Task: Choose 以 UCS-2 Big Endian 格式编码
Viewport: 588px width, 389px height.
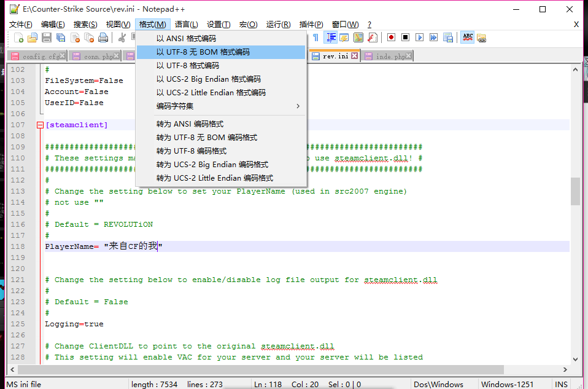Action: click(221, 79)
